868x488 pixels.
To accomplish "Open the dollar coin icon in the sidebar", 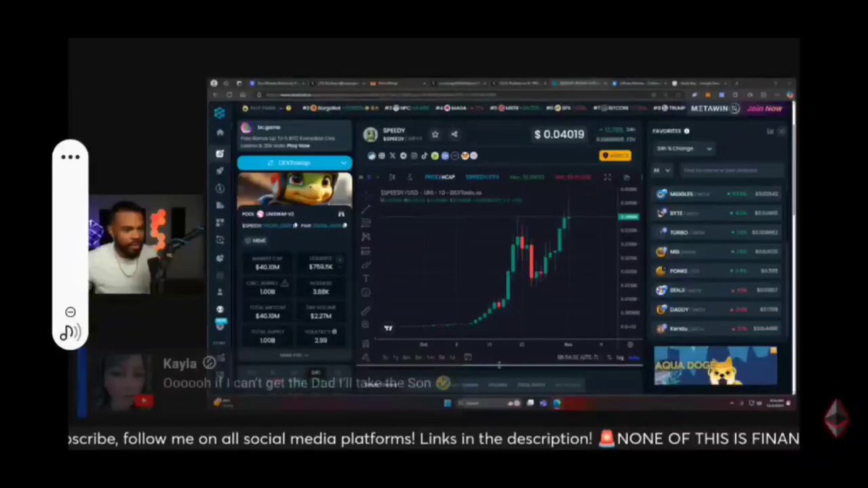I will pos(220,188).
